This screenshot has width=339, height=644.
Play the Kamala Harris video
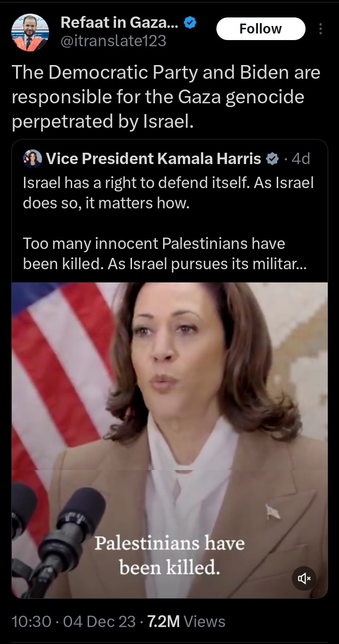pos(170,440)
